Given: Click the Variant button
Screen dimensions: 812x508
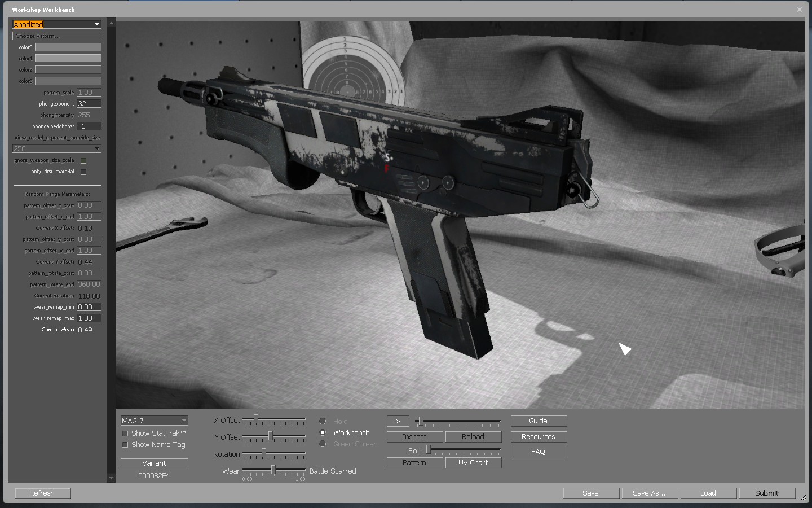Looking at the screenshot, I should pyautogui.click(x=154, y=463).
